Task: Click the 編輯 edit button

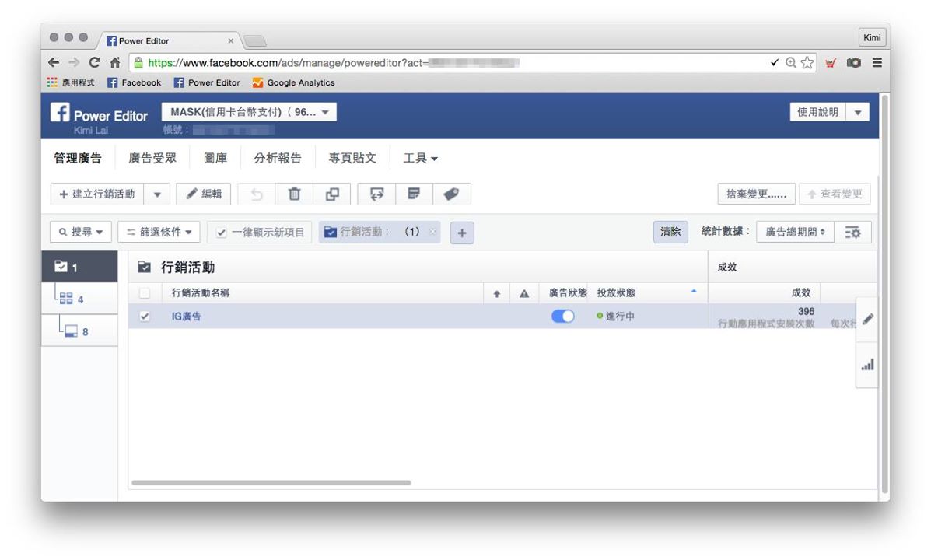Action: 204,194
